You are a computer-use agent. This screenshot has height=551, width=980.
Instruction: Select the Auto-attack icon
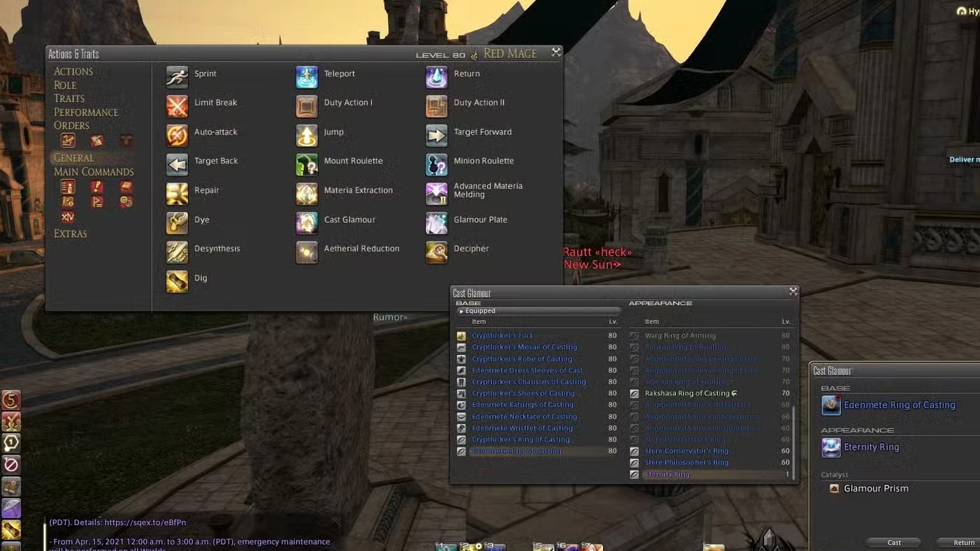click(177, 135)
